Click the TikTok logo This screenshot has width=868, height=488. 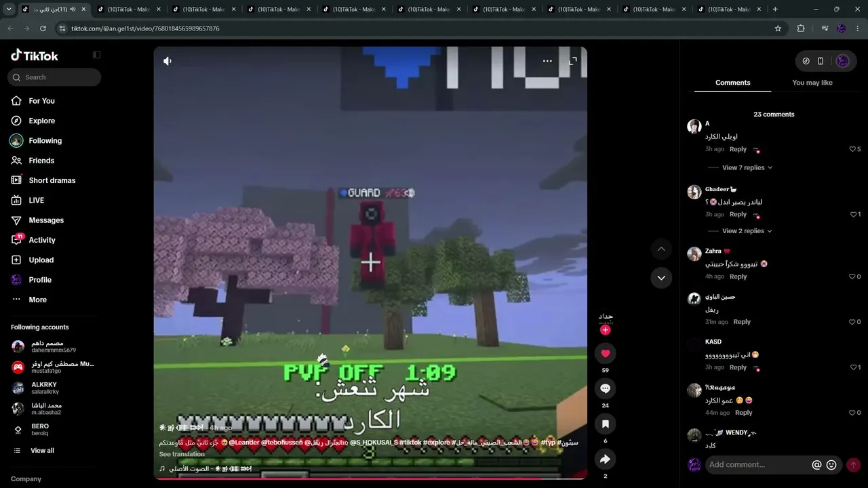(35, 56)
